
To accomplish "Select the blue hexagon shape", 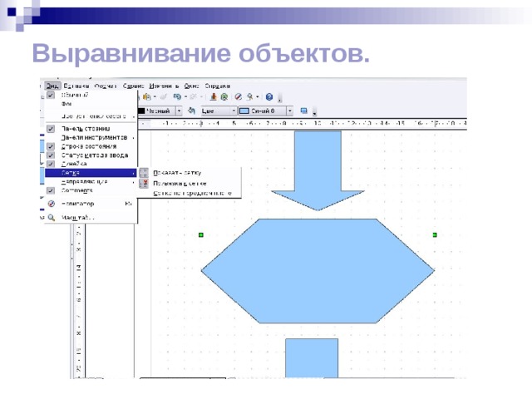I will pyautogui.click(x=318, y=271).
